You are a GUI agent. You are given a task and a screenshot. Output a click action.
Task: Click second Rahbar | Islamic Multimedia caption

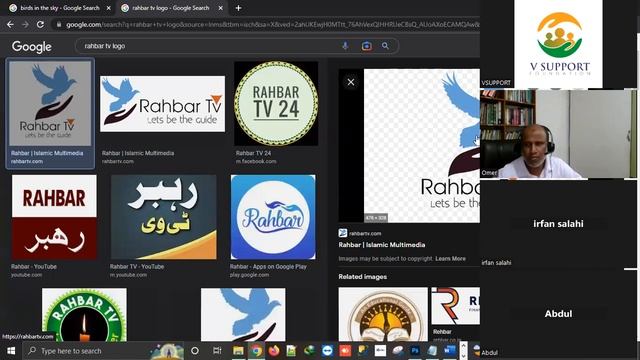[x=138, y=153]
